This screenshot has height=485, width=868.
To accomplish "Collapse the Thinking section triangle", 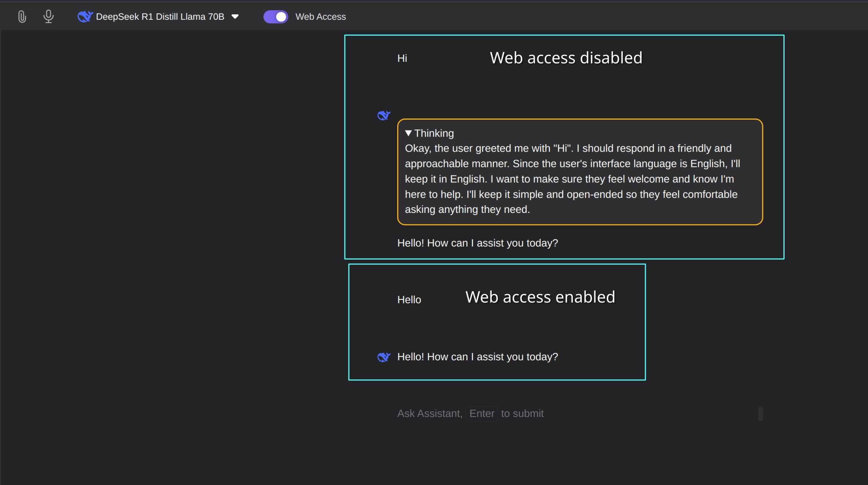I will pos(408,133).
